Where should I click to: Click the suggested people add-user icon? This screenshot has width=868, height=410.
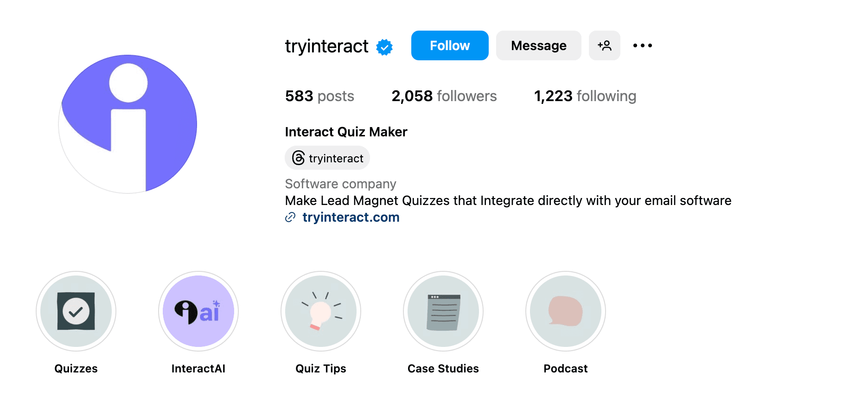click(x=604, y=45)
